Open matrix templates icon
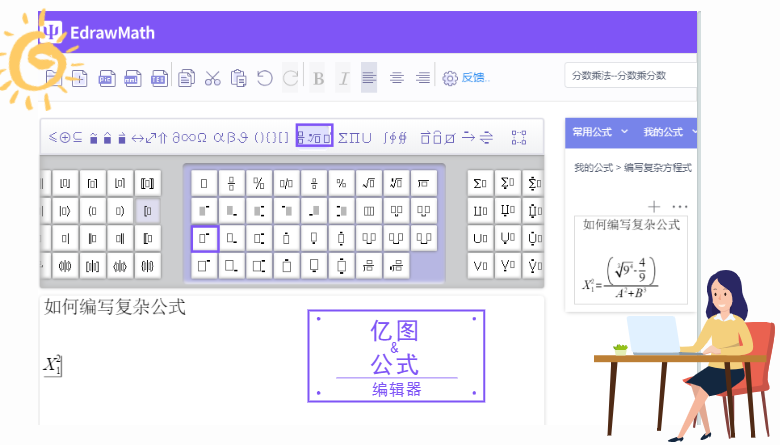 (x=519, y=137)
